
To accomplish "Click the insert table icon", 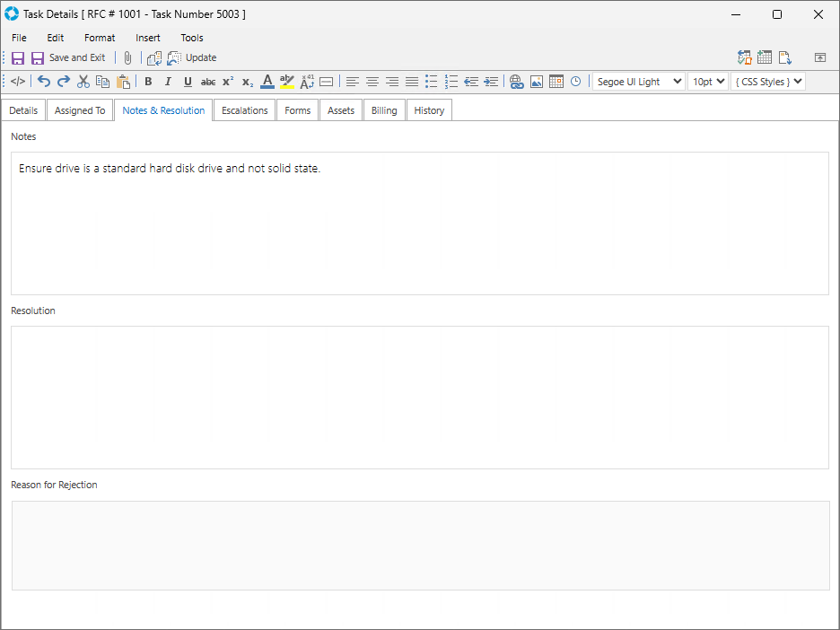I will (x=556, y=82).
